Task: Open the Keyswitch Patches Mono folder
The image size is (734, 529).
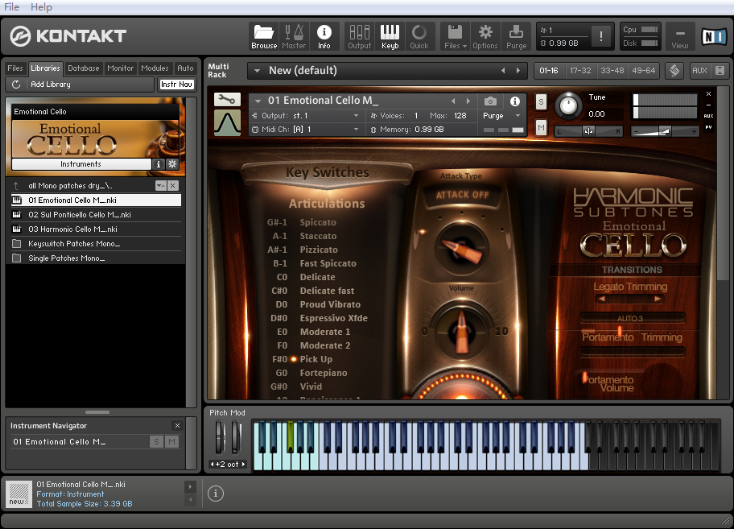Action: point(95,243)
